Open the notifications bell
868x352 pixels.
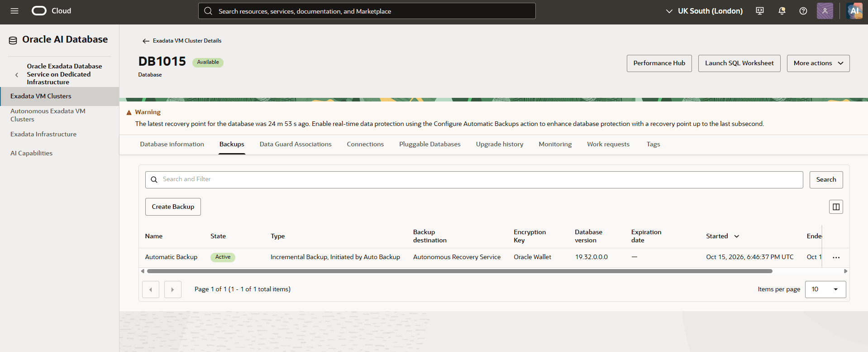pyautogui.click(x=782, y=11)
